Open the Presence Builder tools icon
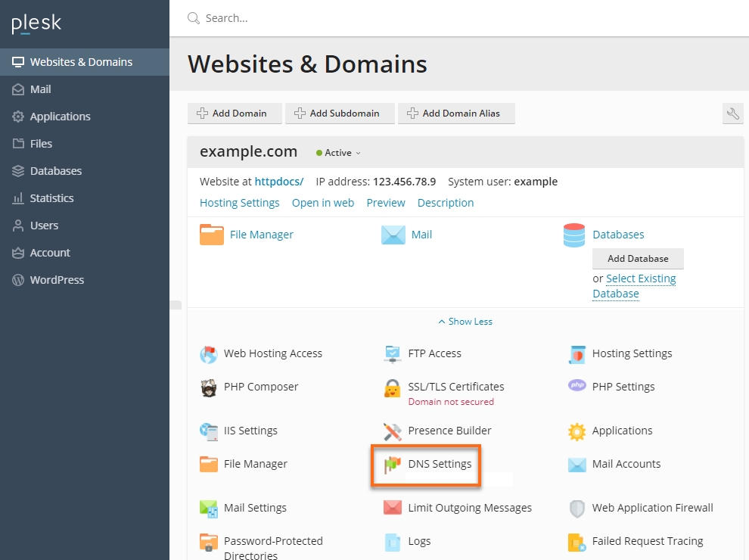749x560 pixels. pos(392,431)
